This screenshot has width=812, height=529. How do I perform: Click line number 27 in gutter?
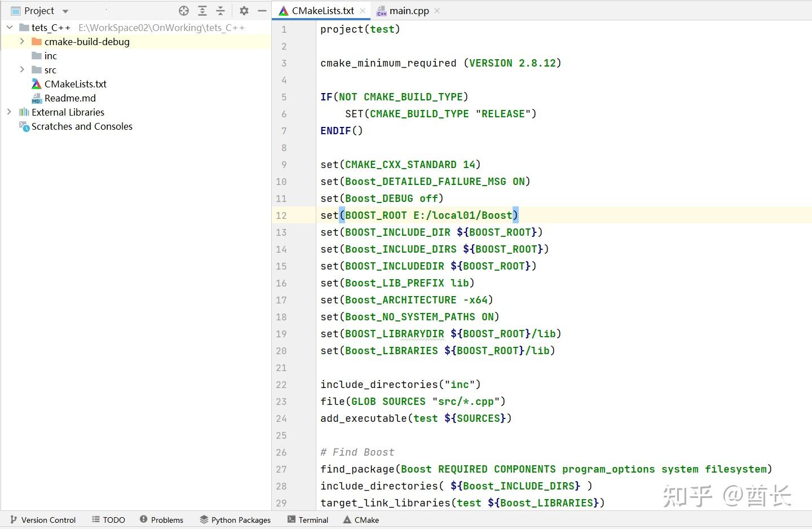(281, 469)
